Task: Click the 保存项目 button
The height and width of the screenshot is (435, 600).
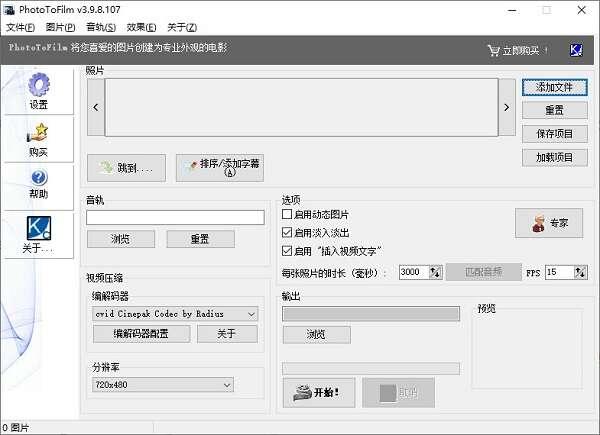Action: pyautogui.click(x=553, y=134)
